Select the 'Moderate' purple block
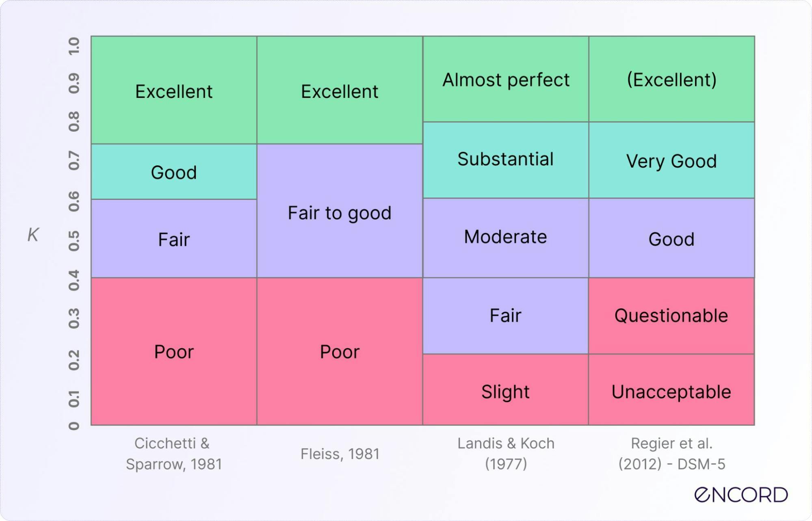Viewport: 812px width, 521px height. (x=506, y=237)
